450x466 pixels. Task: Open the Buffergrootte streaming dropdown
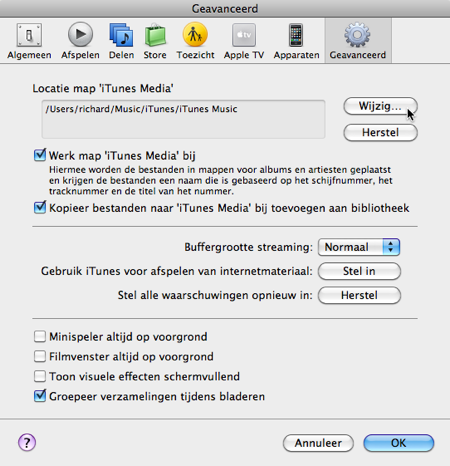359,247
